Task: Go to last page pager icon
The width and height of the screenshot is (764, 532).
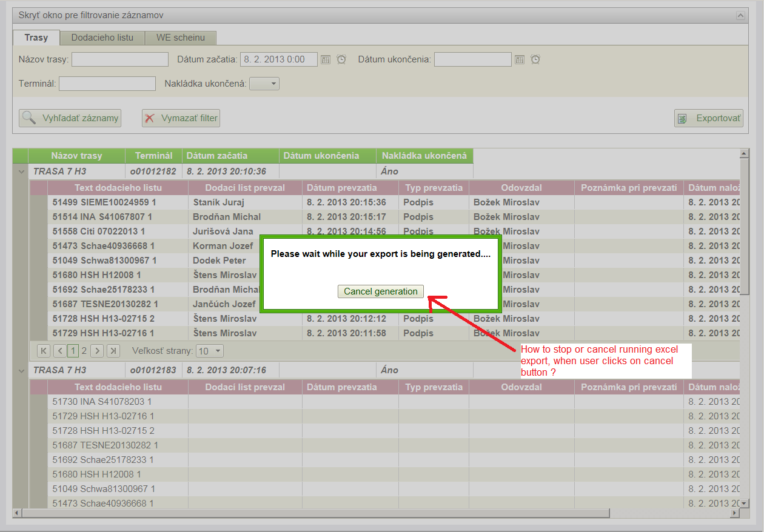Action: click(x=113, y=350)
